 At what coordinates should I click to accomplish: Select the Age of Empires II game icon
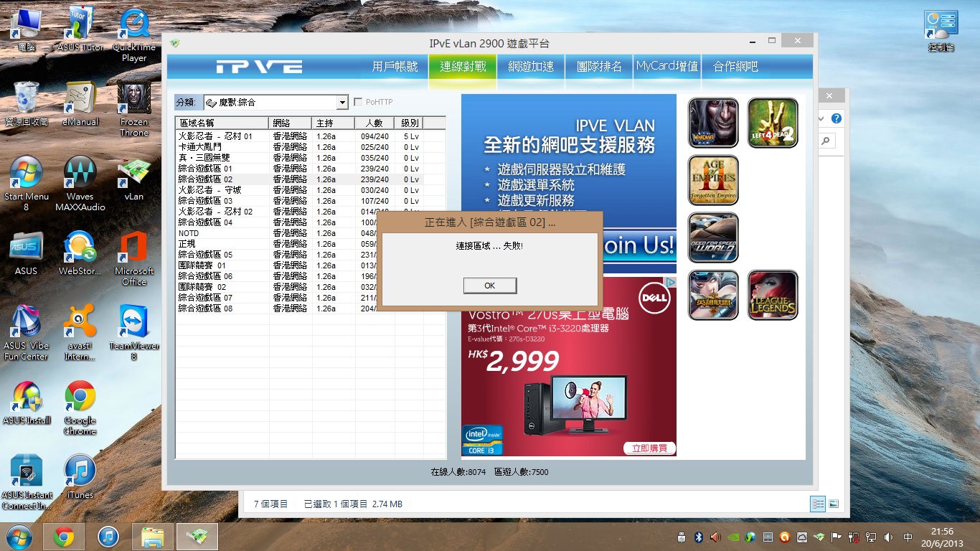713,180
